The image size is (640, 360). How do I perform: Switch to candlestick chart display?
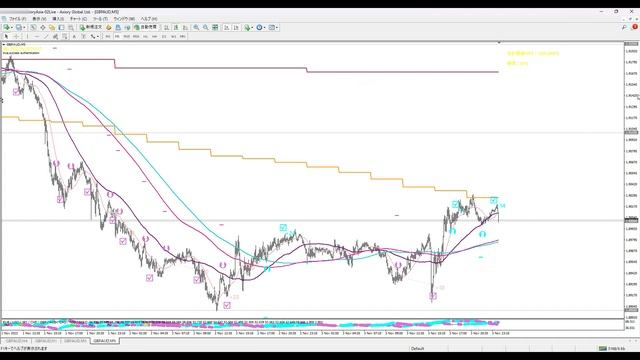pyautogui.click(x=176, y=27)
